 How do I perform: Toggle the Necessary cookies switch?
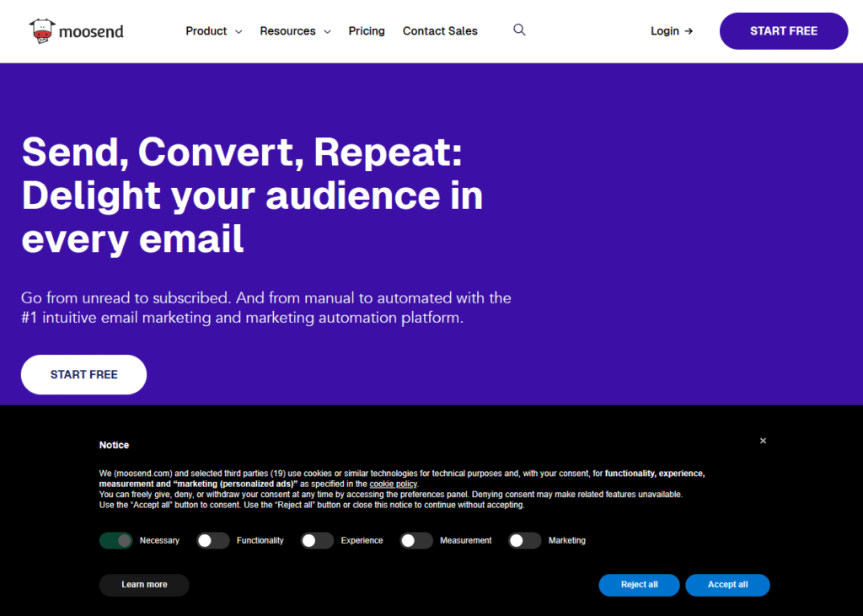tap(116, 541)
